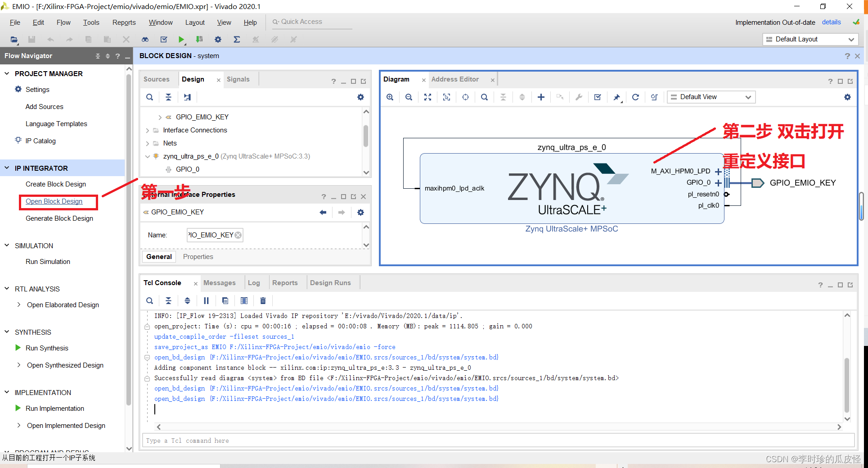The image size is (868, 468).
Task: Pause output in the Tcl Console toolbar
Action: tap(207, 300)
